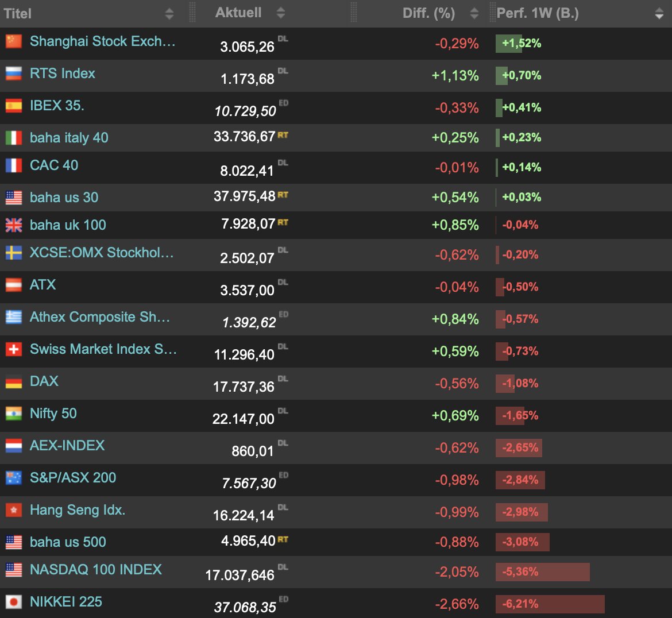
Task: Sort by Diff. (%) column arrows
Action: point(474,13)
